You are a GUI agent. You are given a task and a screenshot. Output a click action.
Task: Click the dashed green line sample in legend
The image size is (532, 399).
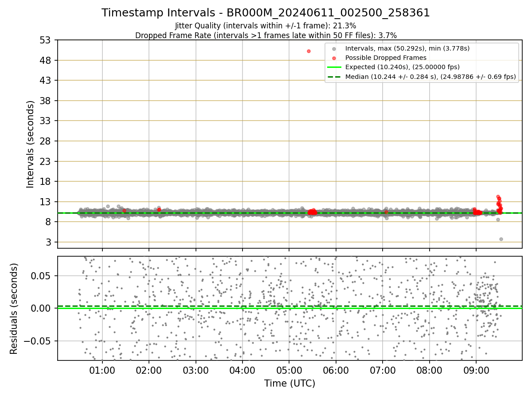[334, 77]
